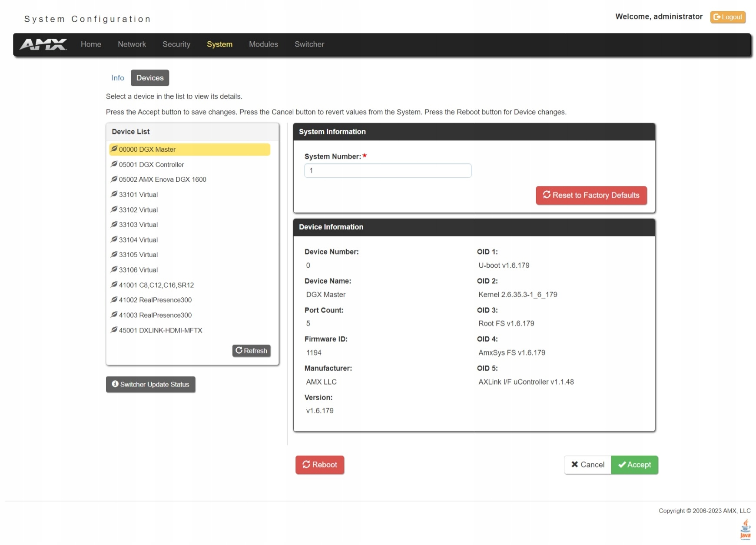Click the System Number input field
The width and height of the screenshot is (756, 545).
point(388,170)
